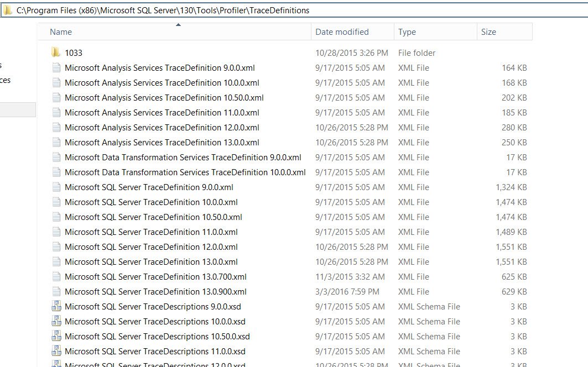Click the size value 250 KB
588x367 pixels.
514,143
